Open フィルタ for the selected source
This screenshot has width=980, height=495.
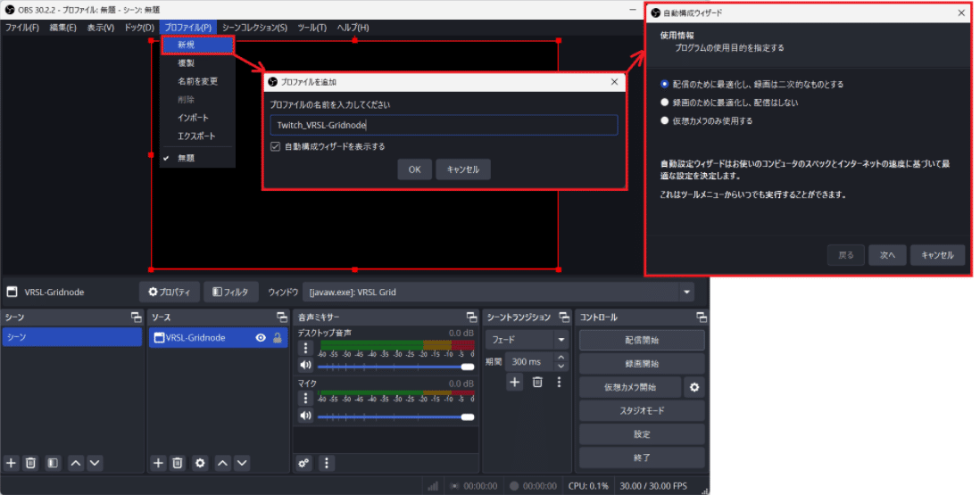coord(230,293)
